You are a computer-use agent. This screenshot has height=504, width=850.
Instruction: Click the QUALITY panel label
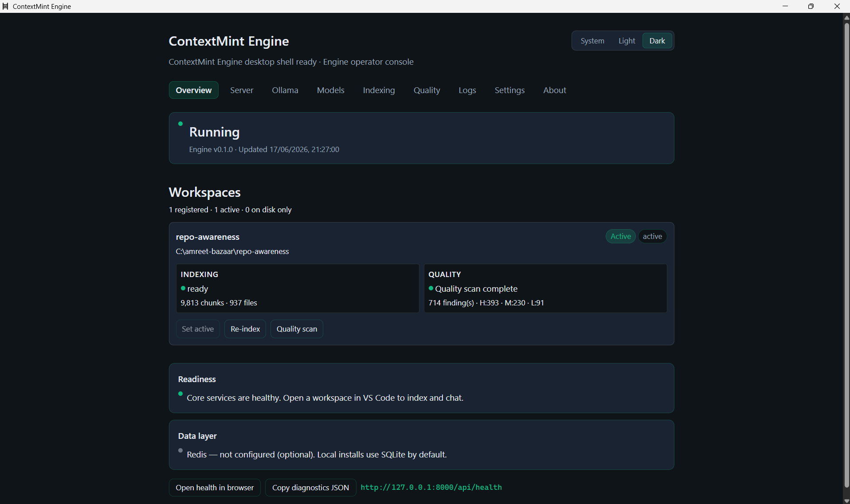tap(445, 274)
